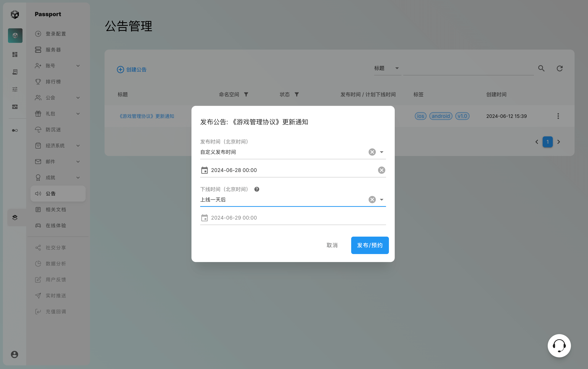Viewport: 588px width, 369px height.
Task: Expand the 下线时间 dropdown arrow
Action: coord(382,200)
